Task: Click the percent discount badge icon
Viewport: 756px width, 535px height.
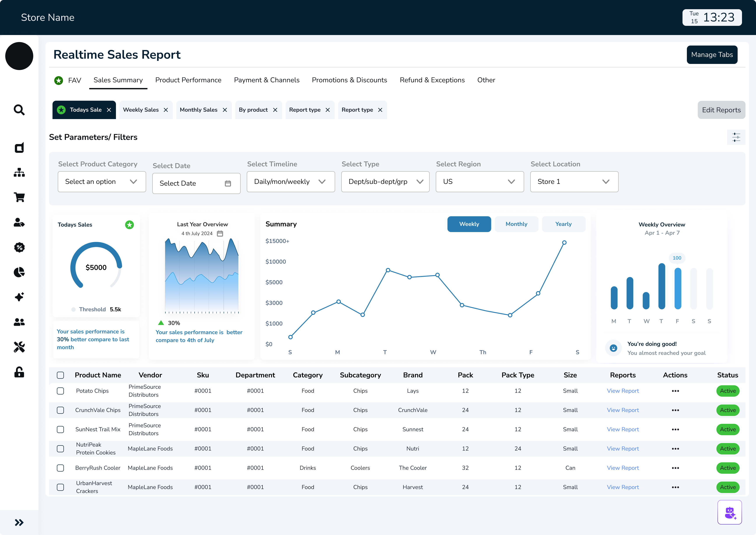Action: (x=19, y=247)
